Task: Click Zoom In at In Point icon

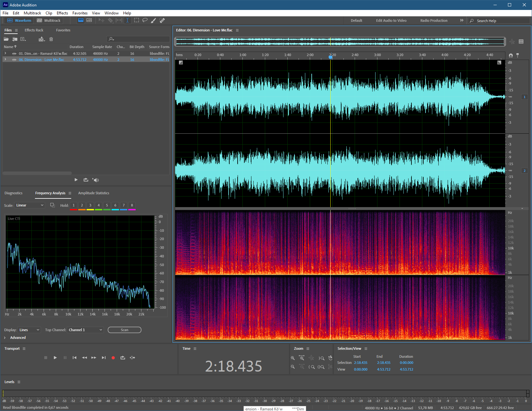Action: click(311, 367)
